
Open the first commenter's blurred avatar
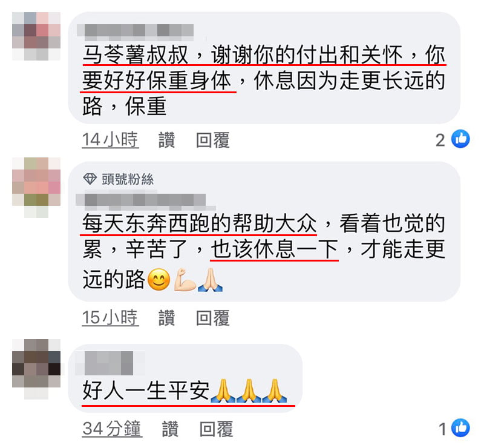pos(36,36)
